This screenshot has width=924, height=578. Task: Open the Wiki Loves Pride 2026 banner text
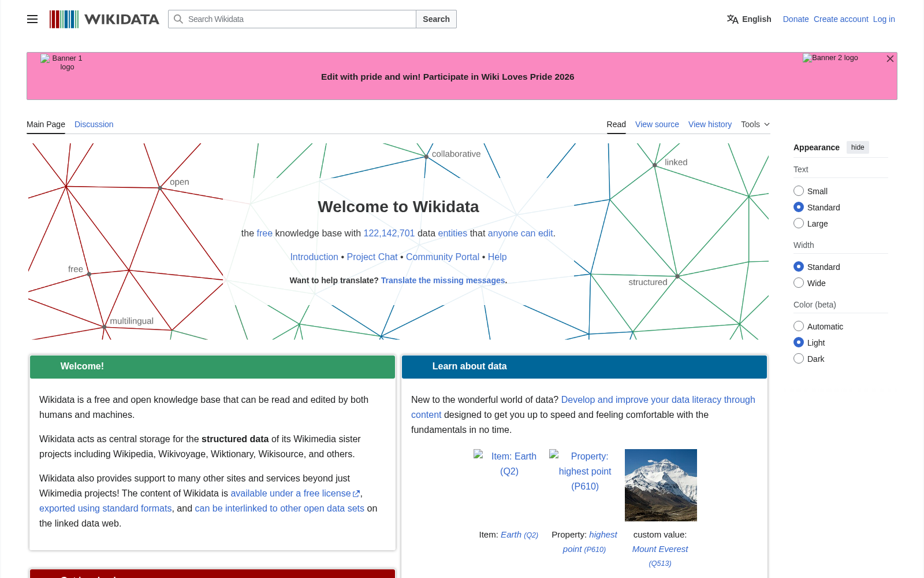click(x=448, y=77)
